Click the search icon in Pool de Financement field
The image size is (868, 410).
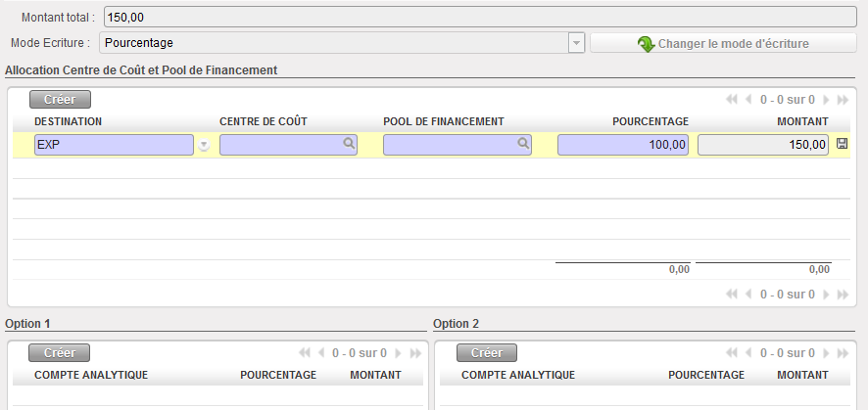523,144
